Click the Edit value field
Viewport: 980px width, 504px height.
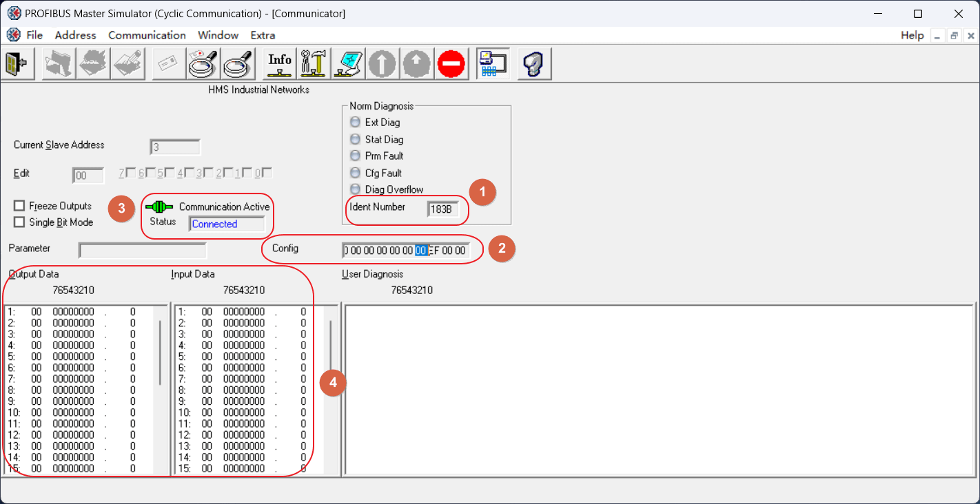88,176
